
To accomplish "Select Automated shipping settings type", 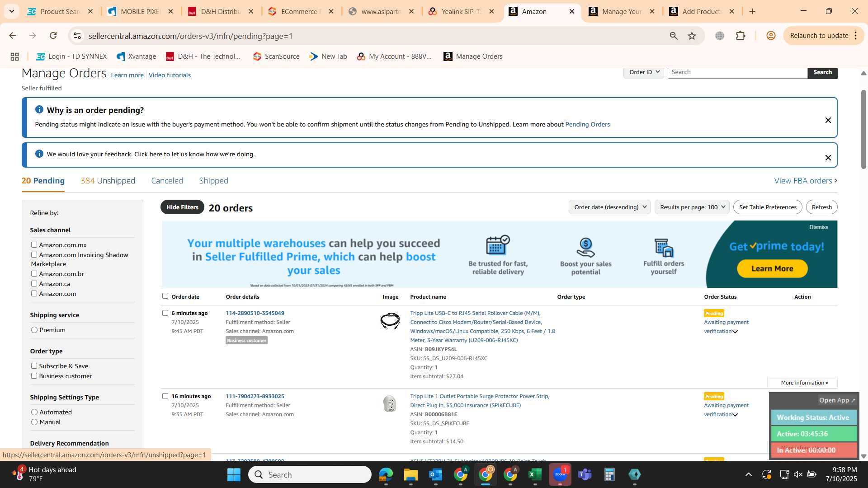I will [34, 412].
